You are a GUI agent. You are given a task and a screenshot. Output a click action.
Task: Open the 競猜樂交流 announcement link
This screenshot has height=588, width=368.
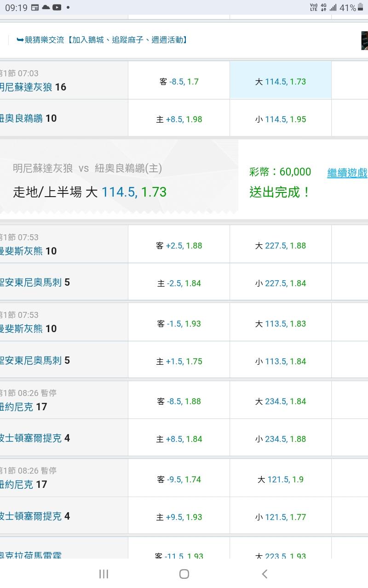[x=102, y=40]
